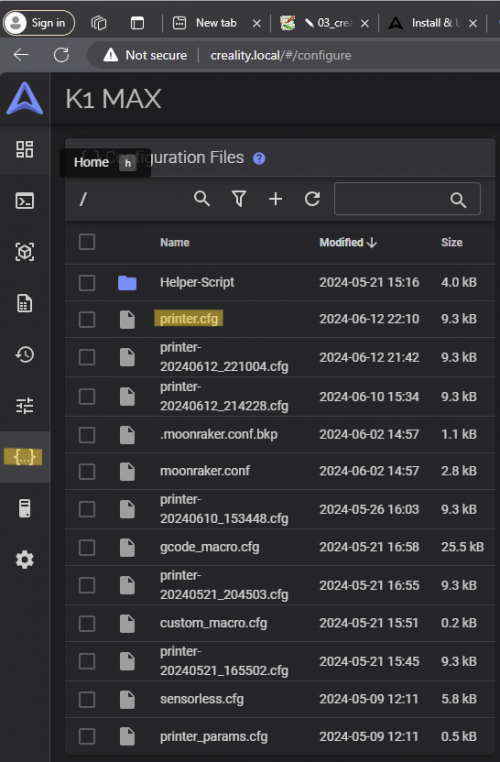This screenshot has width=500, height=762.
Task: Click the Sign in button
Action: click(x=39, y=23)
